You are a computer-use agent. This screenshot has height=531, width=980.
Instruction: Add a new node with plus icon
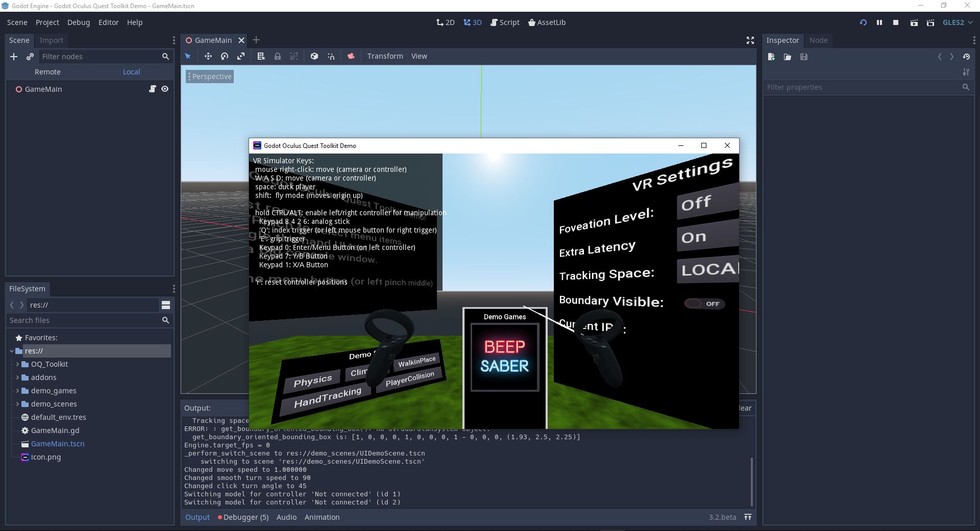14,57
